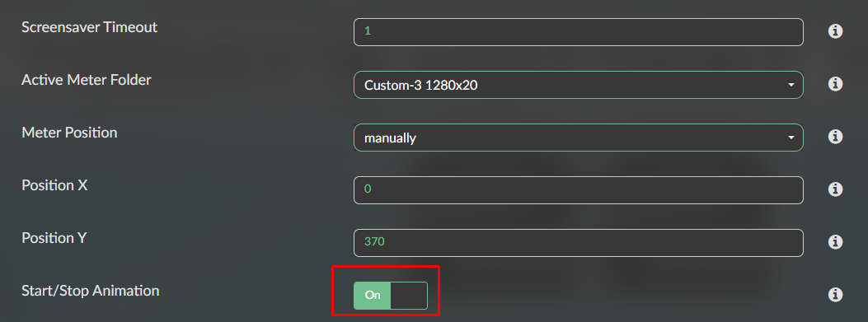Click the Meter Position label text
868x322 pixels.
[x=69, y=133]
